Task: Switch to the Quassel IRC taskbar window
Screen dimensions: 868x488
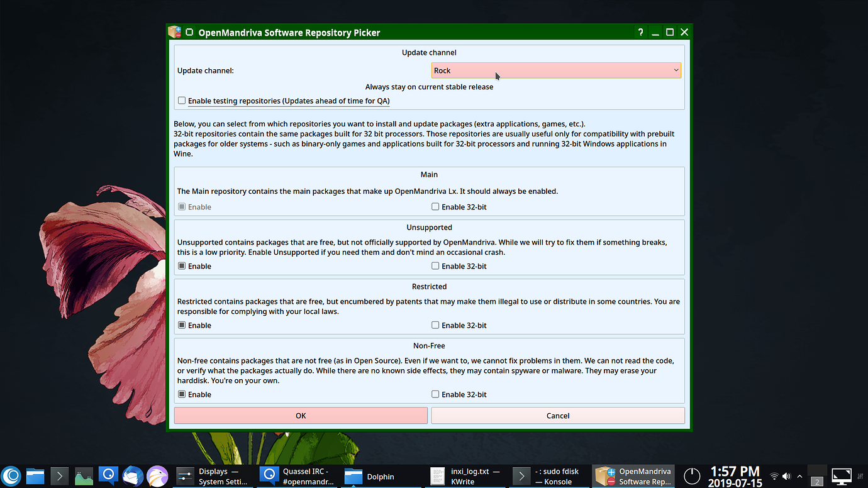Action: [297, 476]
